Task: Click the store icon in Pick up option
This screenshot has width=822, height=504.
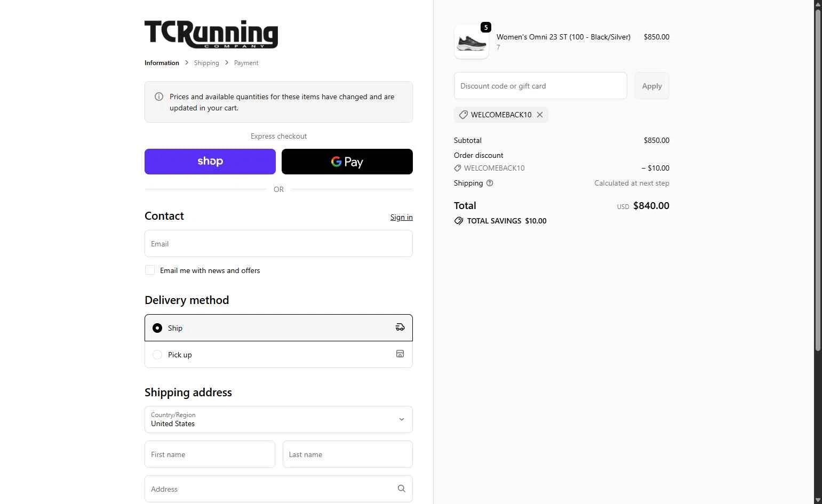Action: pyautogui.click(x=400, y=354)
